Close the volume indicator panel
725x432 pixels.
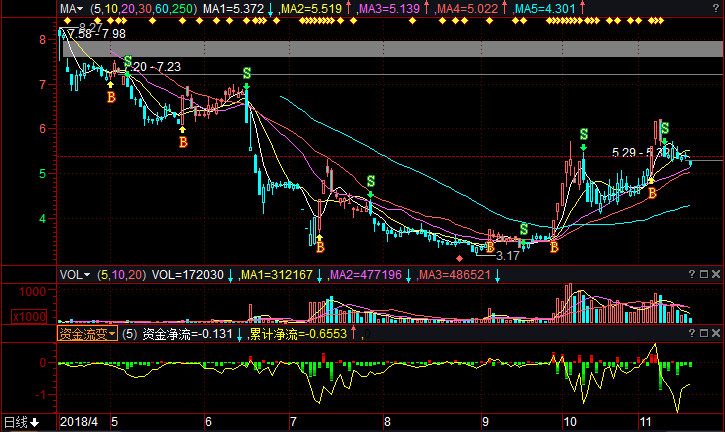click(x=716, y=274)
